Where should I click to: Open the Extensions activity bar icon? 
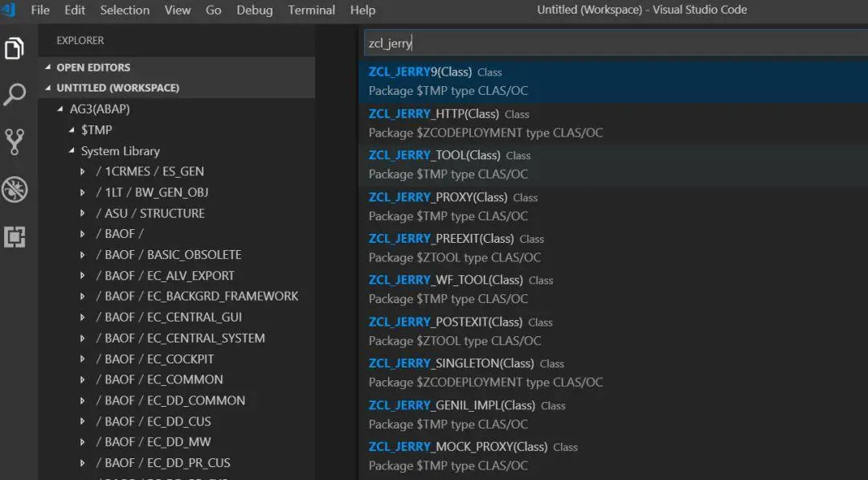pyautogui.click(x=14, y=237)
